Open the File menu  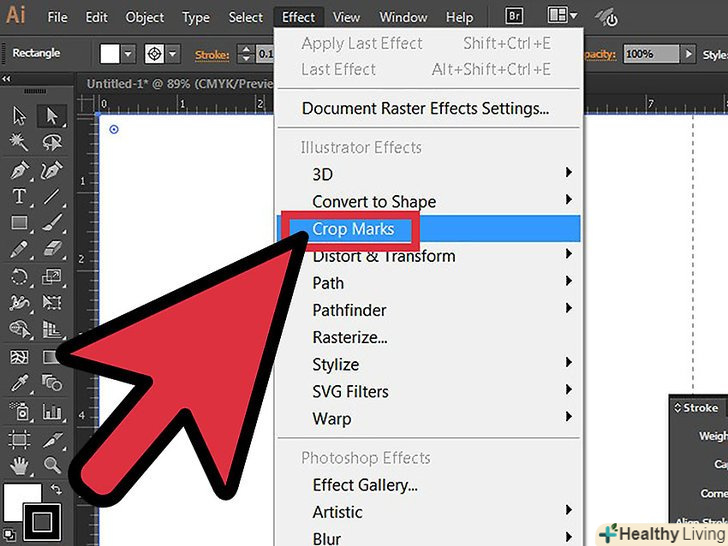tap(58, 17)
